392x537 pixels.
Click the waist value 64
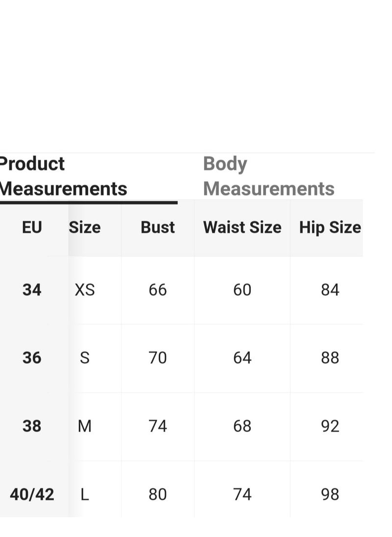[x=243, y=358]
